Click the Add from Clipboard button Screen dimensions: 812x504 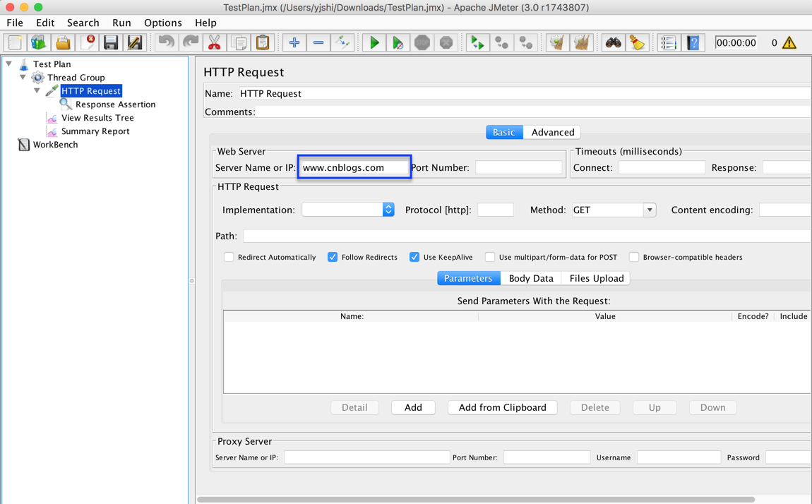click(x=502, y=407)
